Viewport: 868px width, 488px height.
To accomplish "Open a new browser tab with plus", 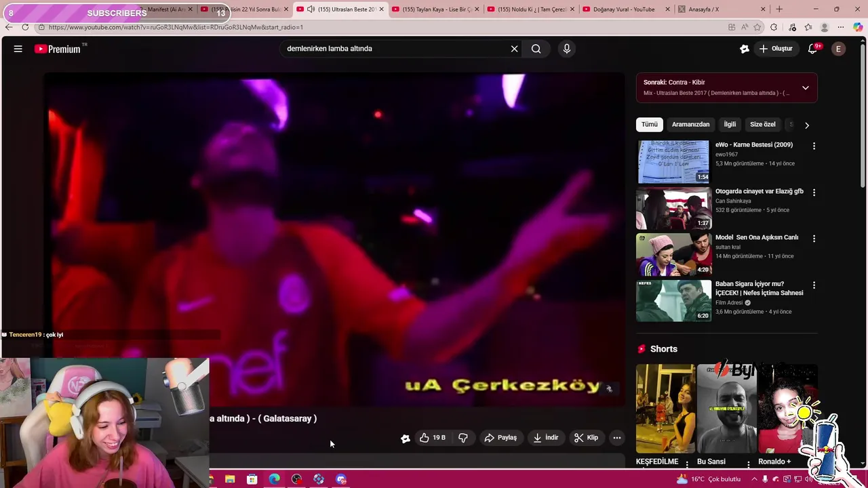I will point(779,9).
